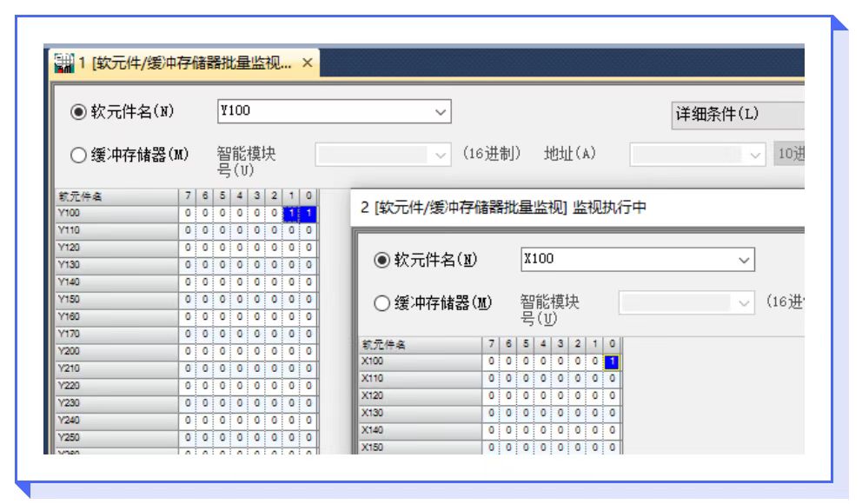Select the X150 row label
Viewport: 862px width, 504px height.
[421, 448]
